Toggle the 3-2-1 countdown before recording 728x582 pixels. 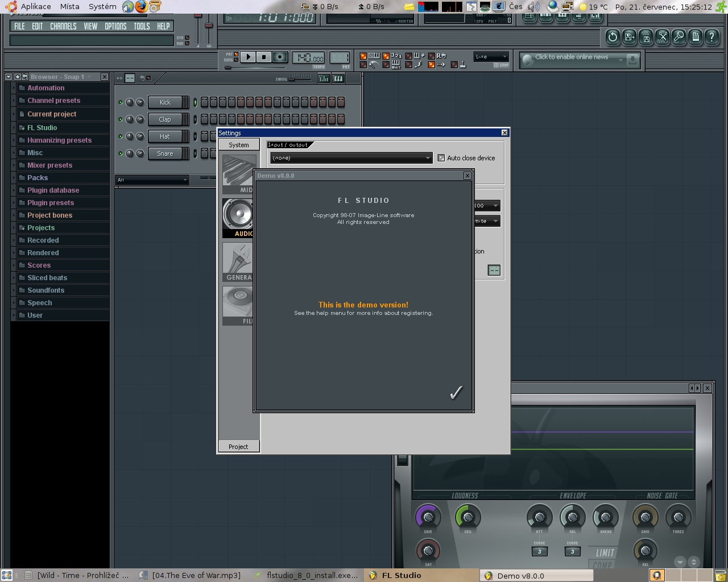pyautogui.click(x=392, y=56)
